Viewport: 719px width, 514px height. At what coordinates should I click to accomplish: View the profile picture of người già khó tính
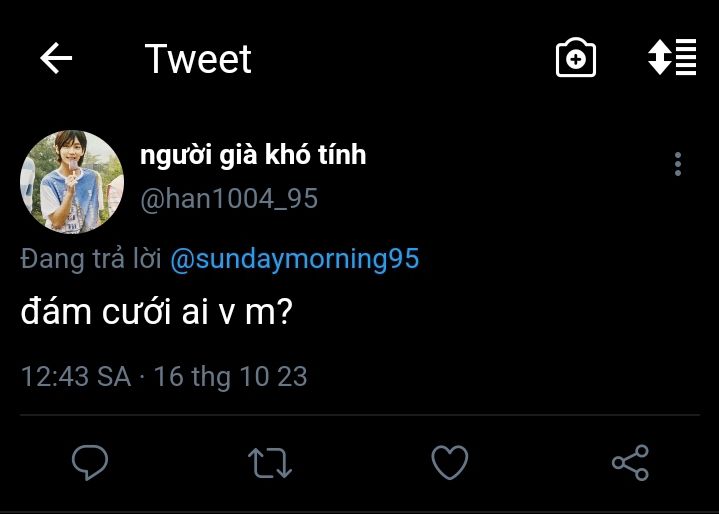tap(71, 182)
